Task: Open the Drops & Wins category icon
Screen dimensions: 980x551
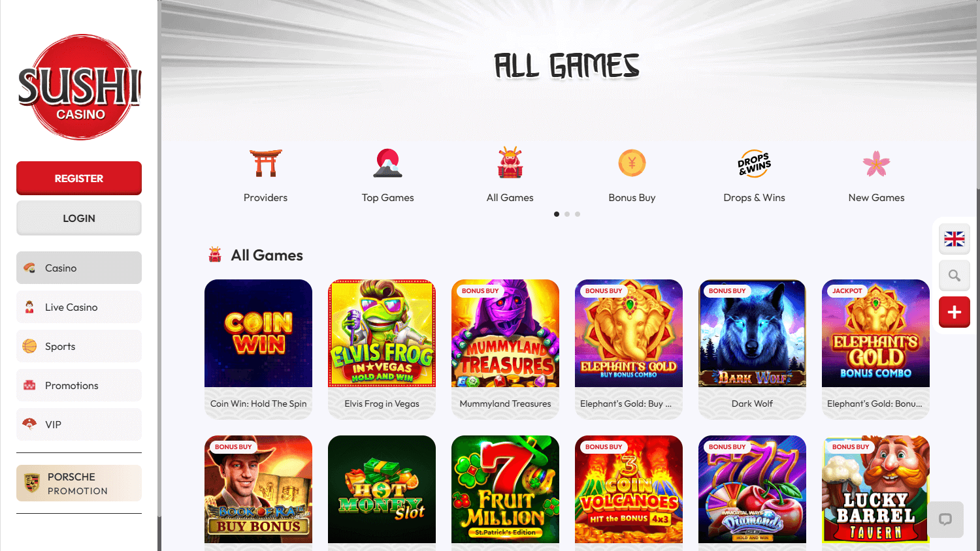Action: (755, 164)
